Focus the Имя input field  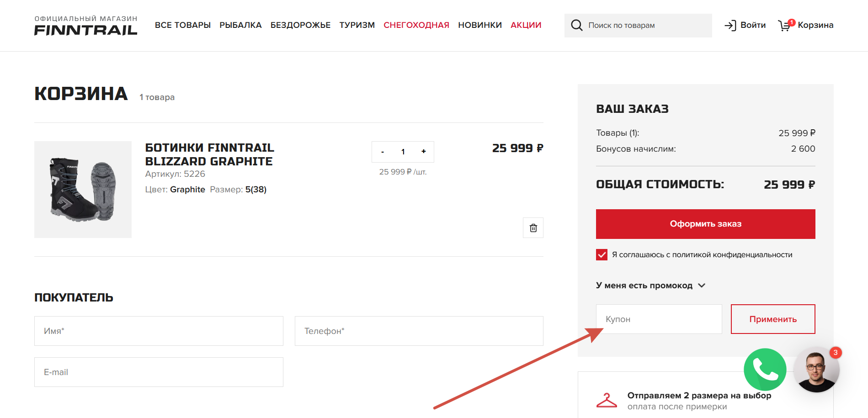(159, 331)
